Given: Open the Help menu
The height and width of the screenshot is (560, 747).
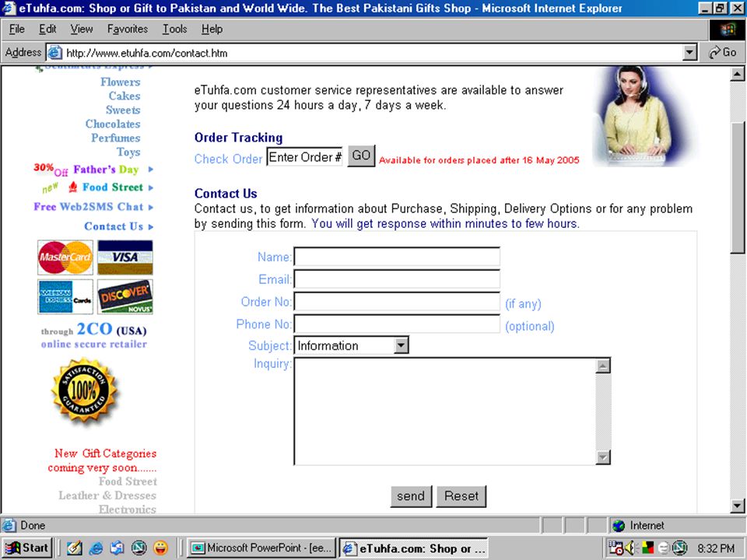Looking at the screenshot, I should (212, 29).
